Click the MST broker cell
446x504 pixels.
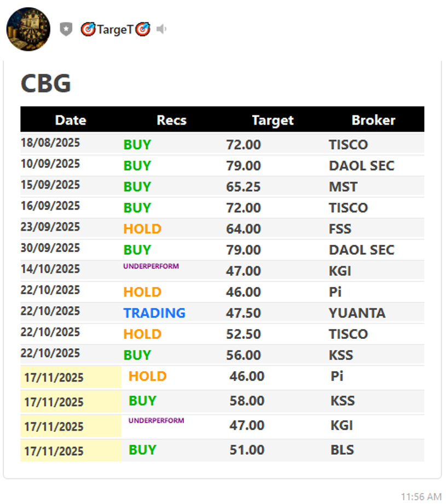click(343, 187)
